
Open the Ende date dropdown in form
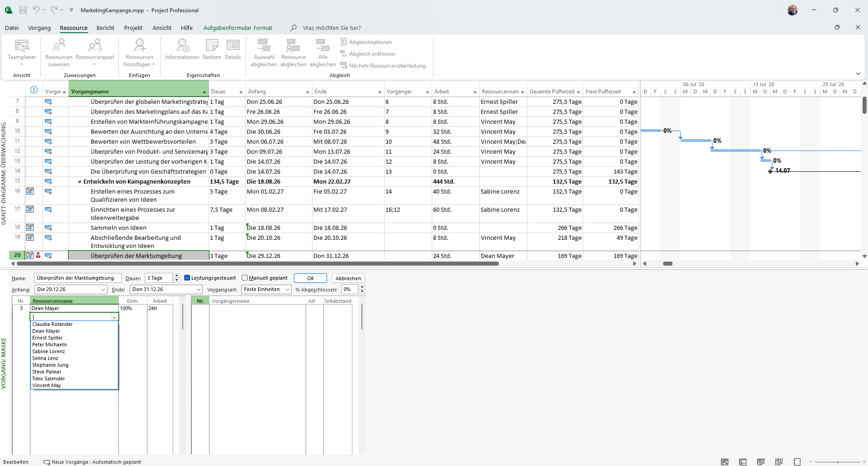point(199,290)
